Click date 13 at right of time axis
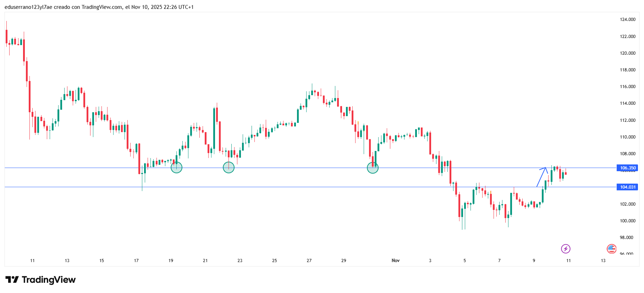The height and width of the screenshot is (293, 644). [603, 261]
